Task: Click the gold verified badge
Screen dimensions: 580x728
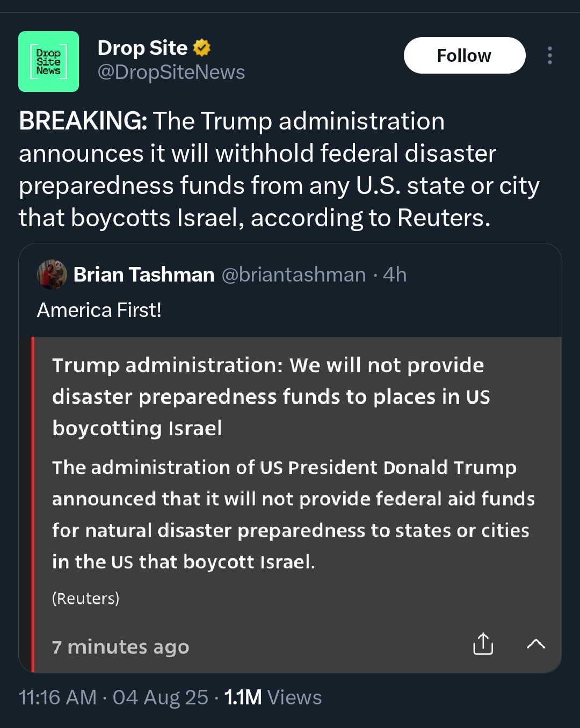Action: [202, 48]
